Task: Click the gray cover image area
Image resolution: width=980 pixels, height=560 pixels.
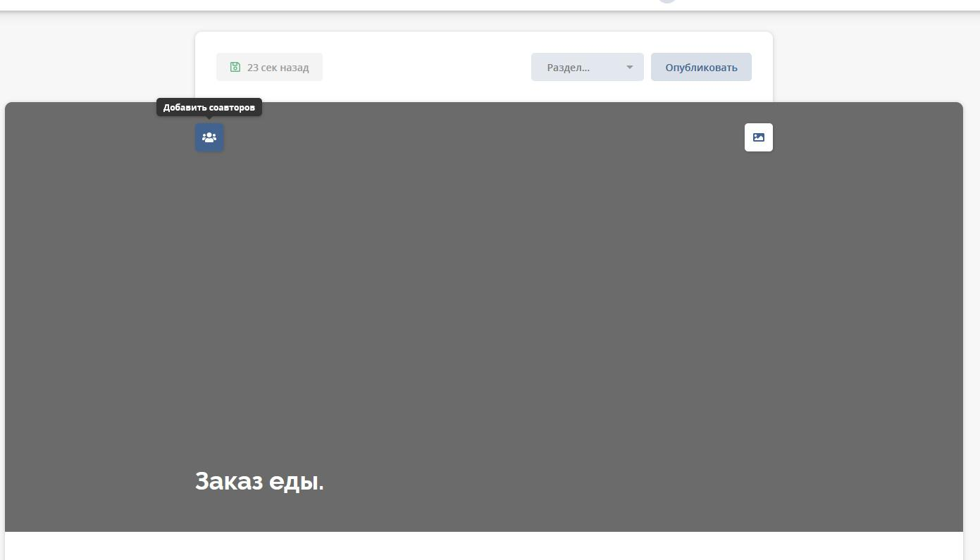Action: pos(484,296)
